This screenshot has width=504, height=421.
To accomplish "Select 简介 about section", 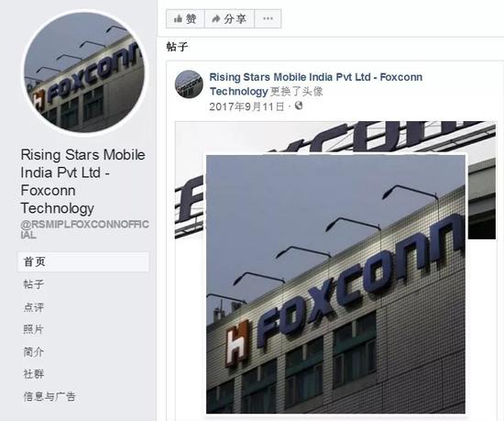I will coord(33,352).
